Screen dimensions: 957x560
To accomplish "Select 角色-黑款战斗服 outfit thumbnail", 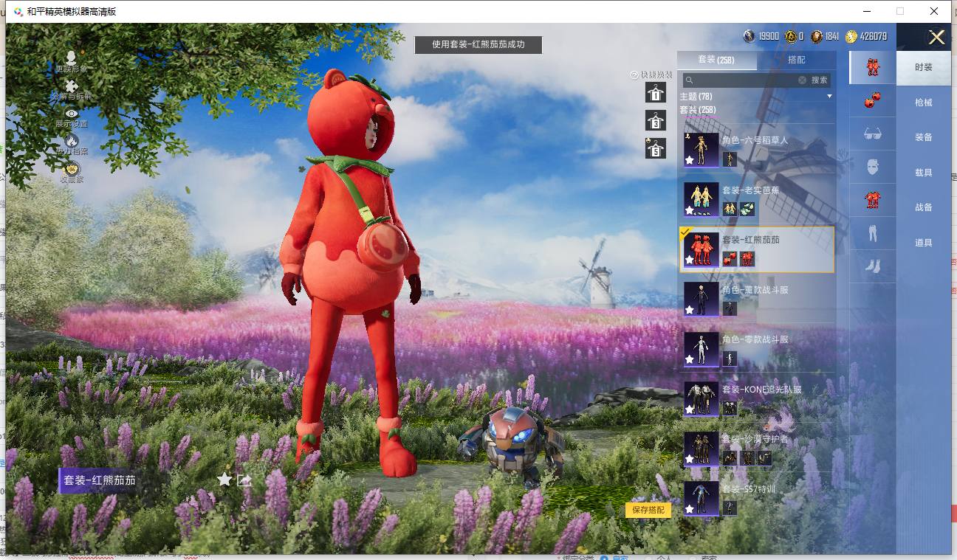I will point(701,299).
